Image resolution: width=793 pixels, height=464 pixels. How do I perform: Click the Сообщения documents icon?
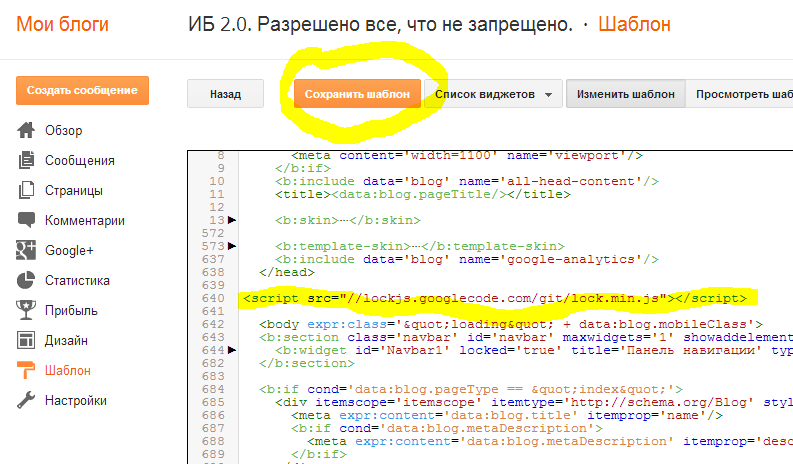click(x=26, y=160)
